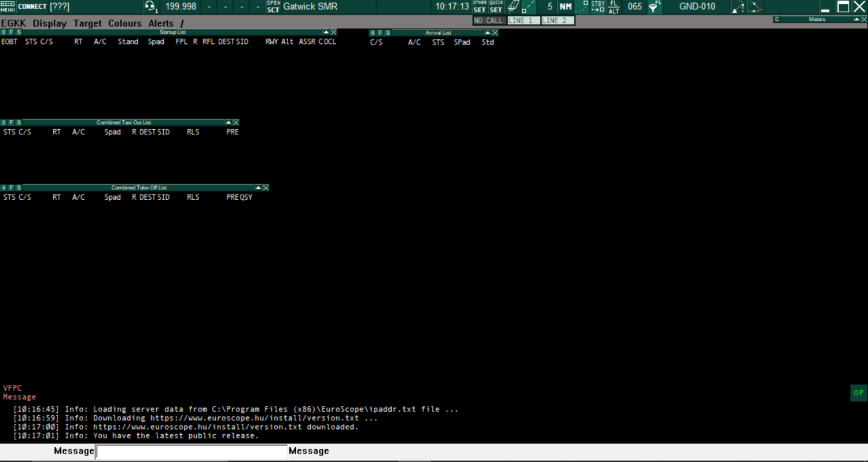Viewport: 868px width, 462px height.
Task: Click the CONNECT button
Action: [32, 6]
